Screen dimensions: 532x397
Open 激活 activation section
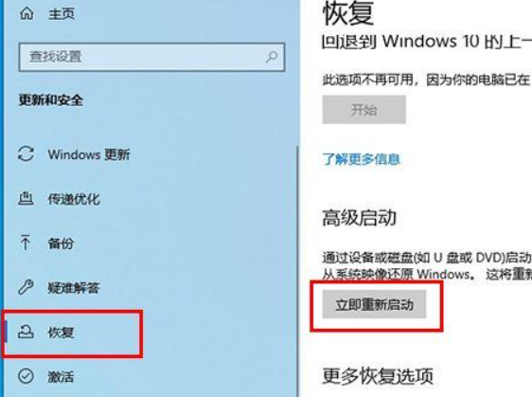click(61, 376)
